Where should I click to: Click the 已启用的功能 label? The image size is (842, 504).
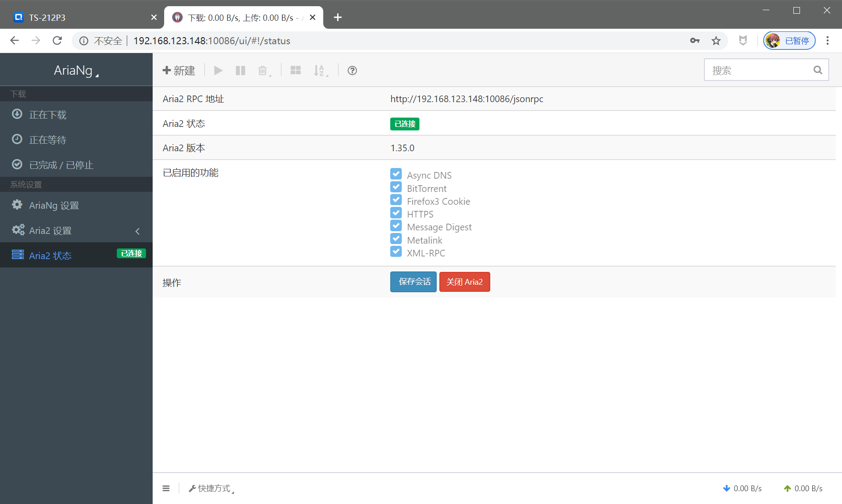(x=191, y=173)
